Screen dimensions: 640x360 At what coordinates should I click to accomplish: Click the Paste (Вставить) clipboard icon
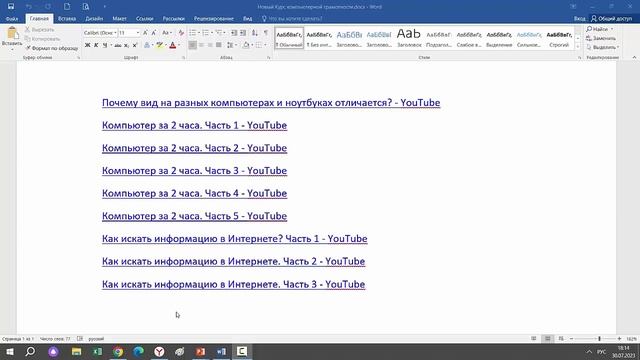12,33
